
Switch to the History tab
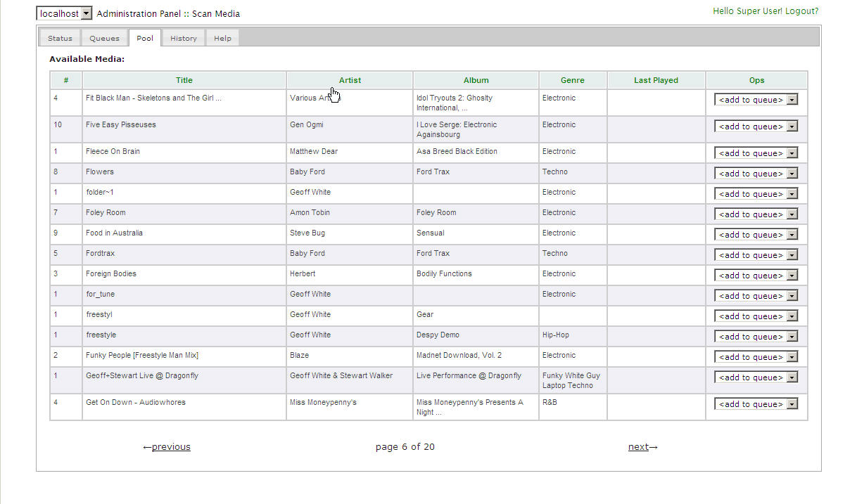pos(184,38)
